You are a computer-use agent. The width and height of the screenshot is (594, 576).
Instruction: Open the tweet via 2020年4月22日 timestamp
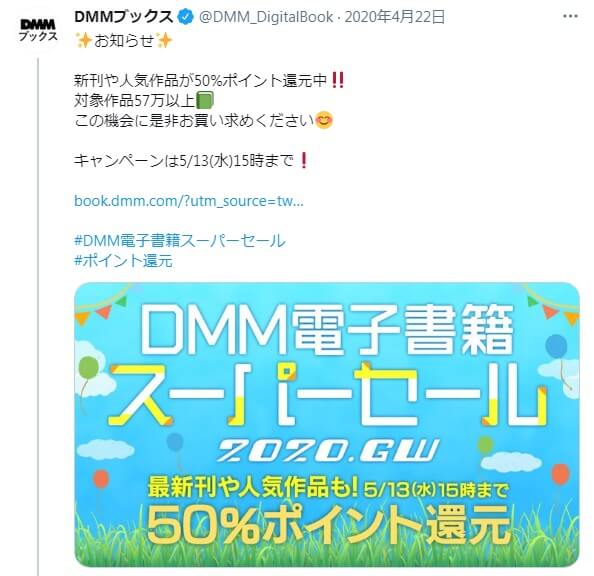(394, 17)
